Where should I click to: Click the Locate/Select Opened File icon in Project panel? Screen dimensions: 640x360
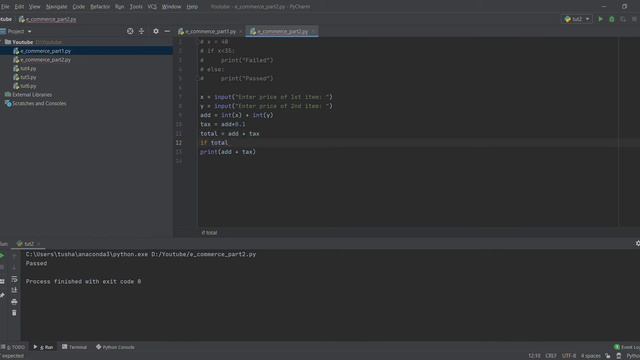[x=130, y=31]
